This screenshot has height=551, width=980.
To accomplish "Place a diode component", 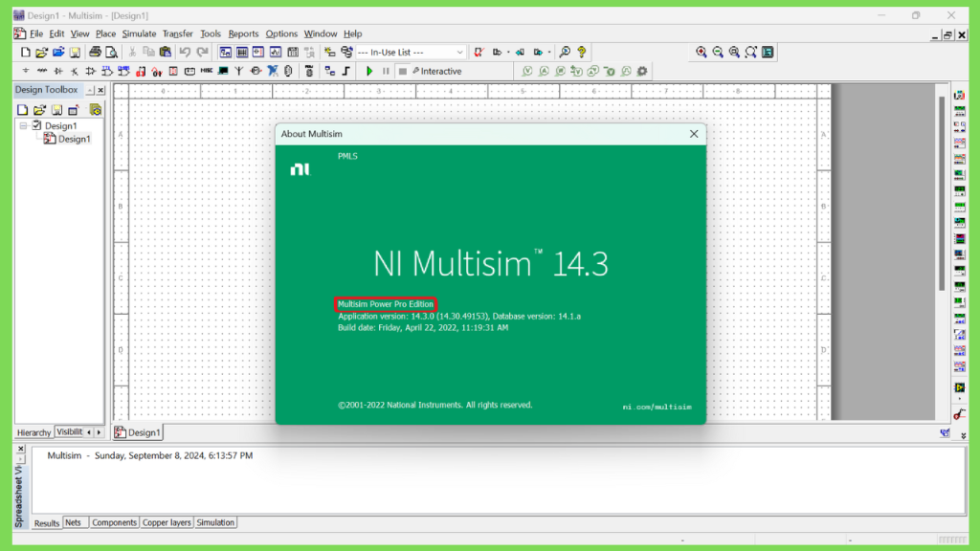I will [x=58, y=71].
